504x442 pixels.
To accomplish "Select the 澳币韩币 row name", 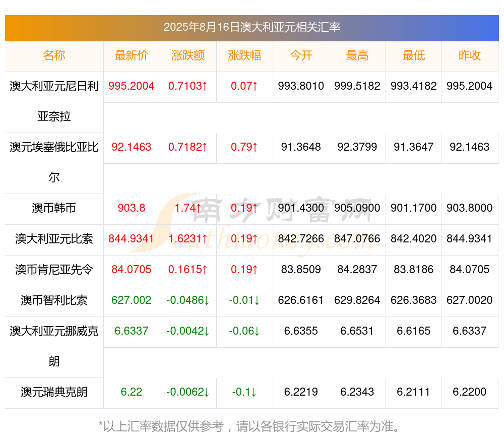I will (54, 208).
